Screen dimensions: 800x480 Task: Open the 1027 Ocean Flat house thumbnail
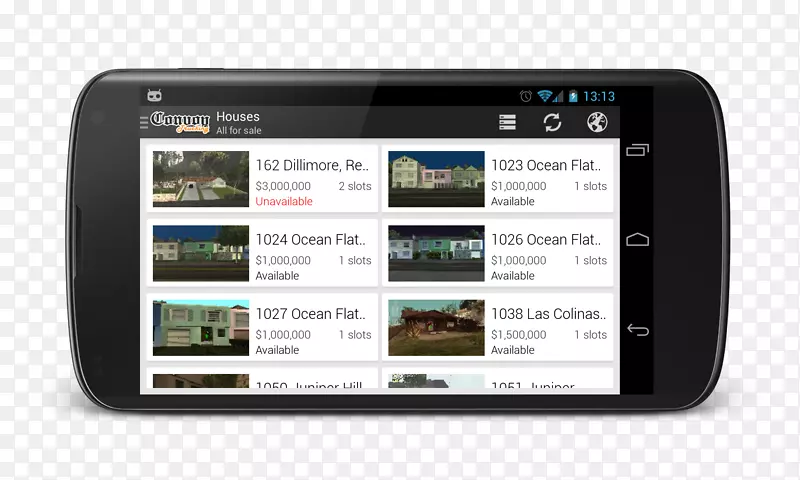click(201, 327)
